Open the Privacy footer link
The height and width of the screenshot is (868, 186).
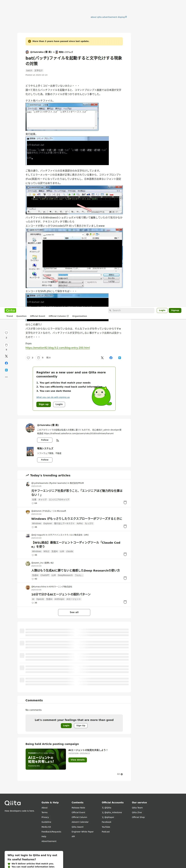(45, 817)
